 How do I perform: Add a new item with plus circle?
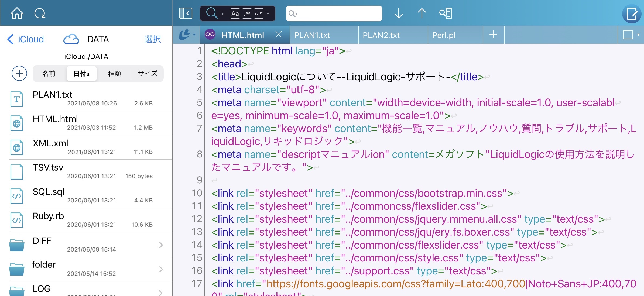pyautogui.click(x=19, y=73)
